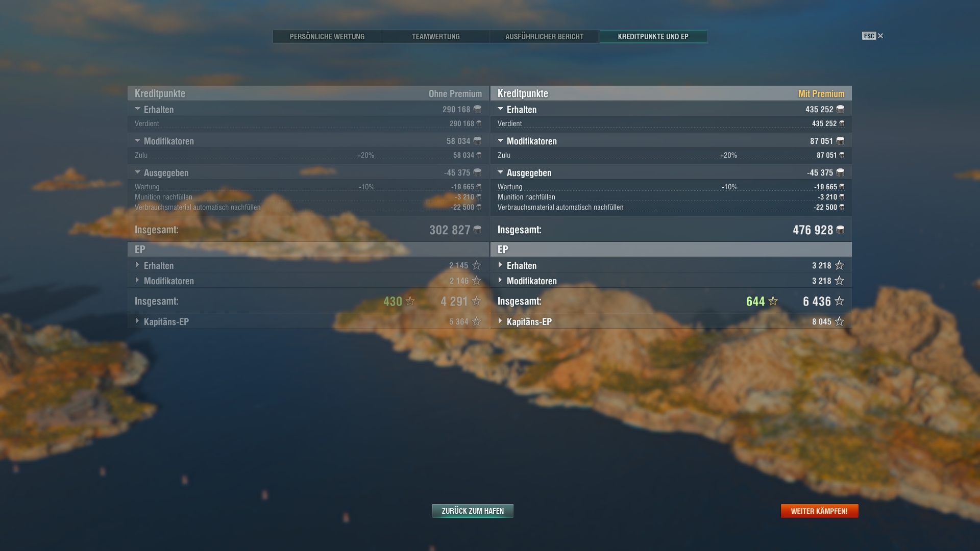Click credits coin icon beside 476 928 total
This screenshot has height=551, width=980.
(x=840, y=230)
